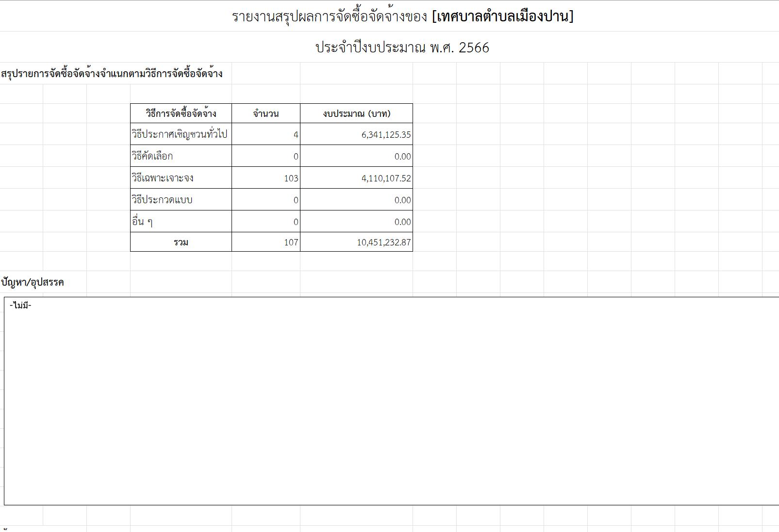Screen dimensions: 779x532
Task: Select the วิธีประกวดแบบ row label cell
Action: point(162,200)
